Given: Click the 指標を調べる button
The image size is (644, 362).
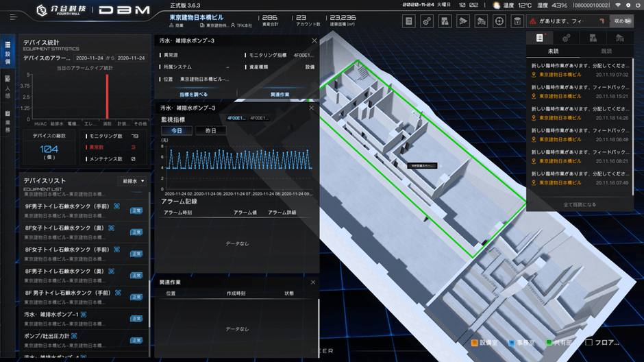Looking at the screenshot, I should tap(193, 94).
